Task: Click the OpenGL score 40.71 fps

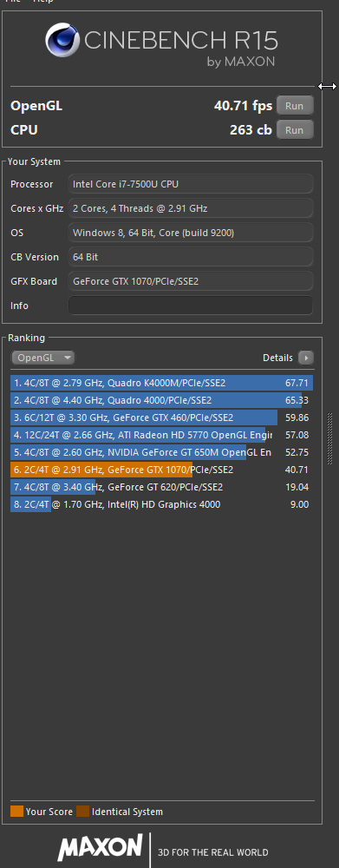Action: click(x=243, y=105)
